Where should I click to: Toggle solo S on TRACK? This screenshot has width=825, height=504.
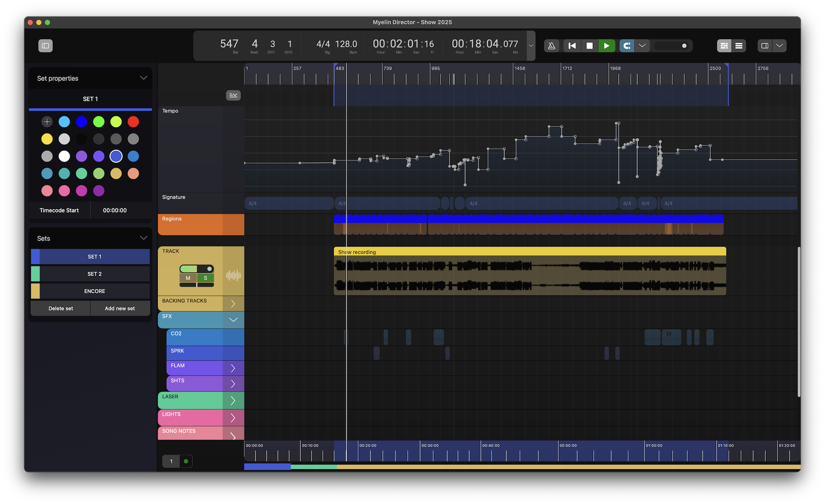coord(205,278)
